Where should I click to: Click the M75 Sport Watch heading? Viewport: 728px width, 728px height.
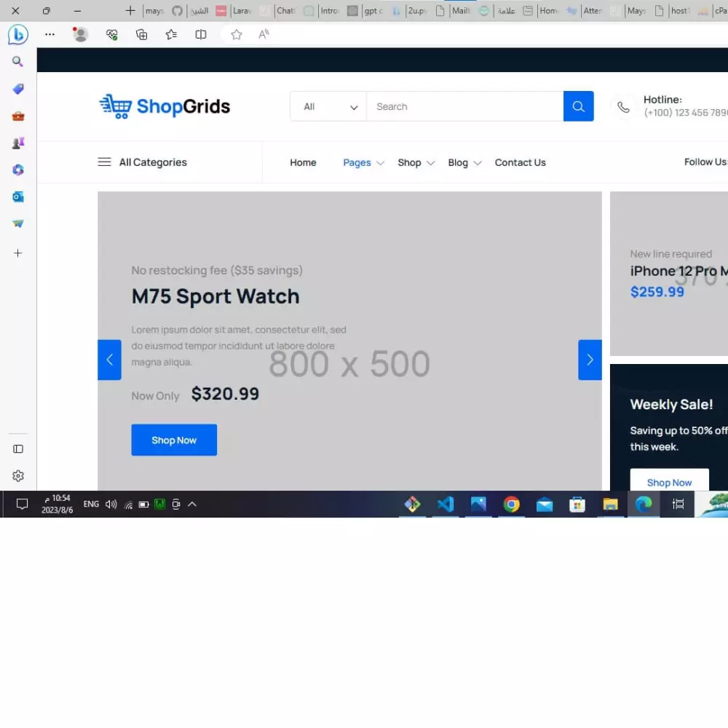click(215, 296)
